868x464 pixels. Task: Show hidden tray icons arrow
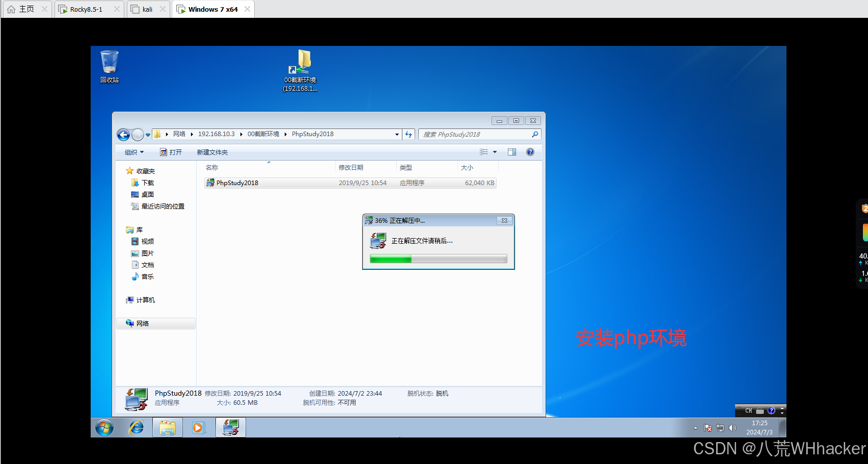(695, 428)
